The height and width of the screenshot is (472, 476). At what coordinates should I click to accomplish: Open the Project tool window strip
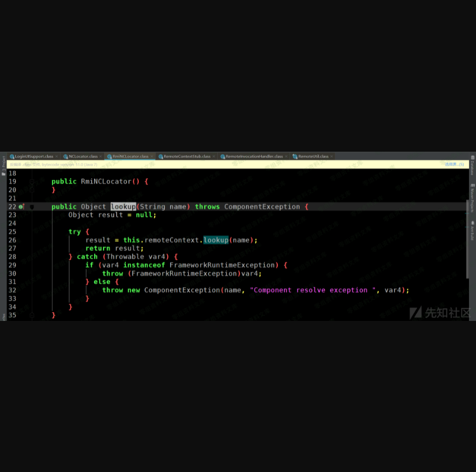(3, 166)
